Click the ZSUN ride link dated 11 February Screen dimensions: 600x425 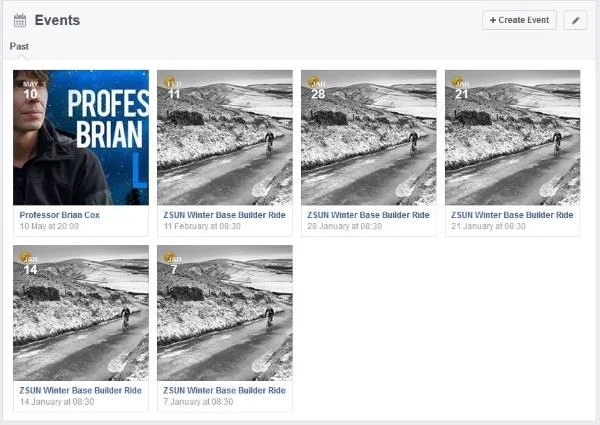[225, 215]
